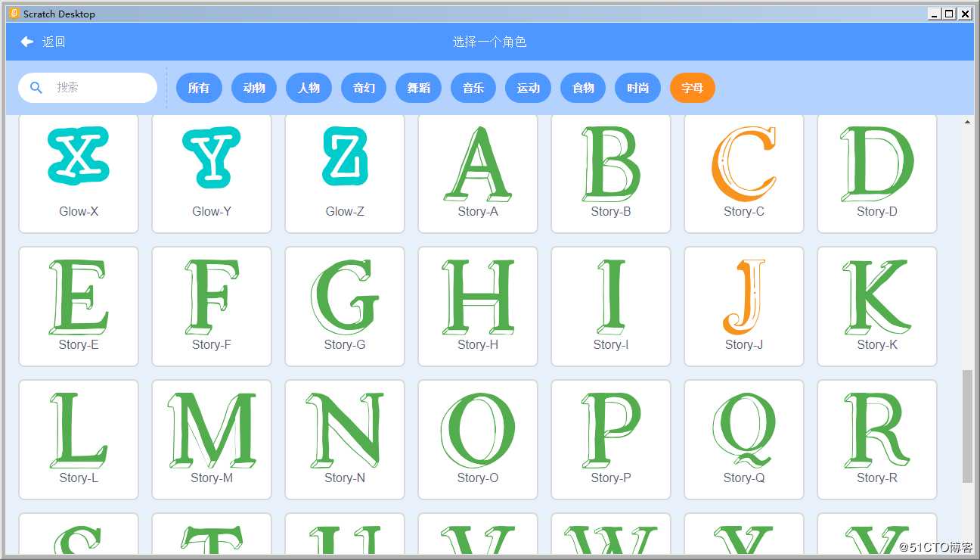Image resolution: width=980 pixels, height=560 pixels.
Task: Pick the Story-O sprite
Action: click(x=478, y=440)
